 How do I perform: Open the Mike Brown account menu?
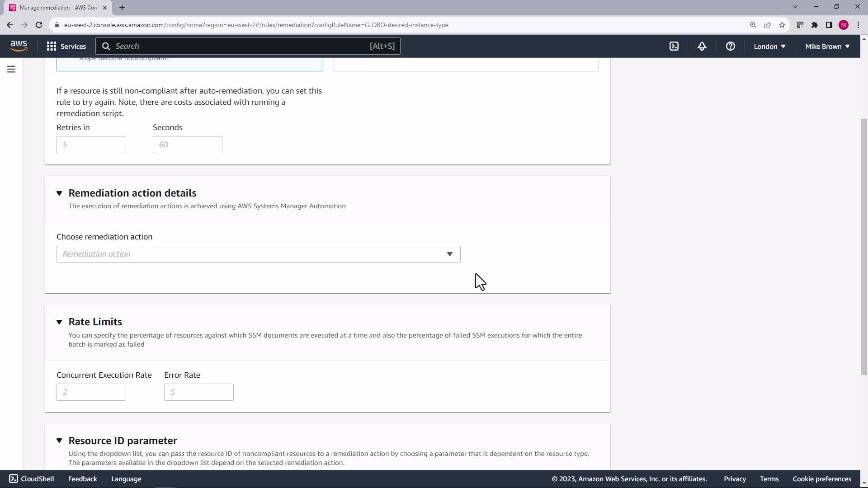(x=827, y=46)
